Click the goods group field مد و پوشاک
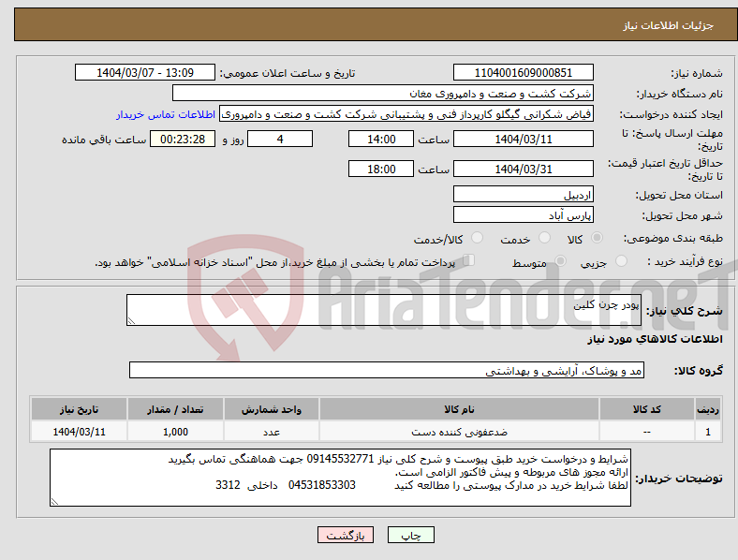 (x=387, y=370)
